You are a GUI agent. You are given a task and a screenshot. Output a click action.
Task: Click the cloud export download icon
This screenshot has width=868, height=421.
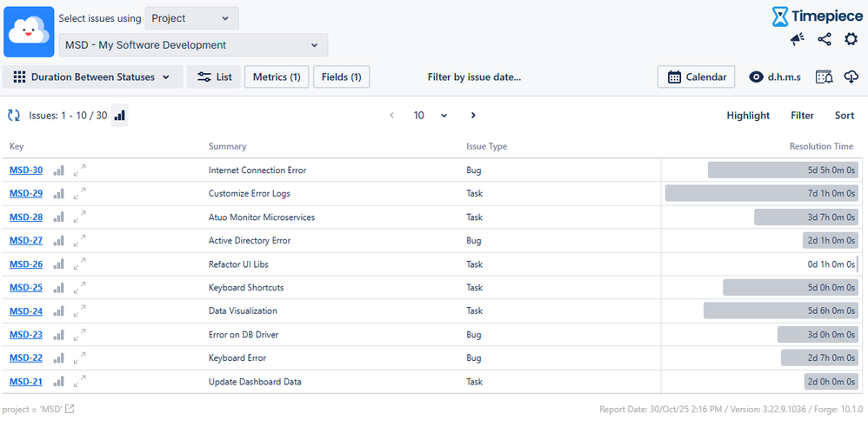[851, 77]
